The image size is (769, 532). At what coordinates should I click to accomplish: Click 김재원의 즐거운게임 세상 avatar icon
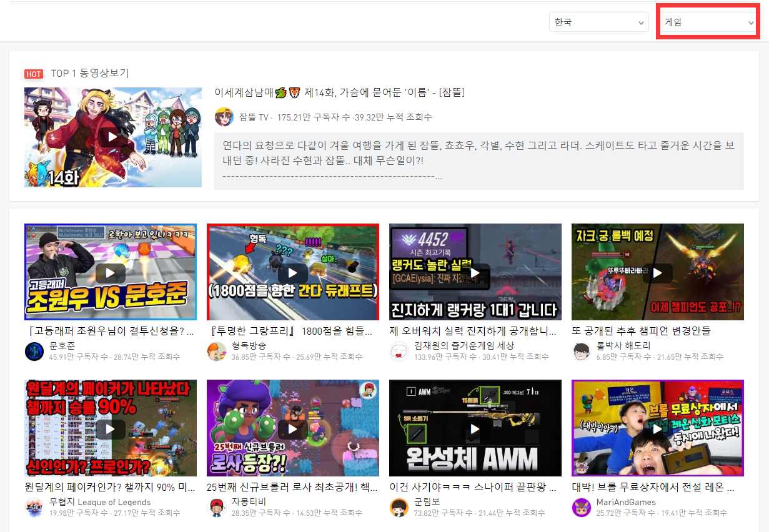tap(399, 352)
